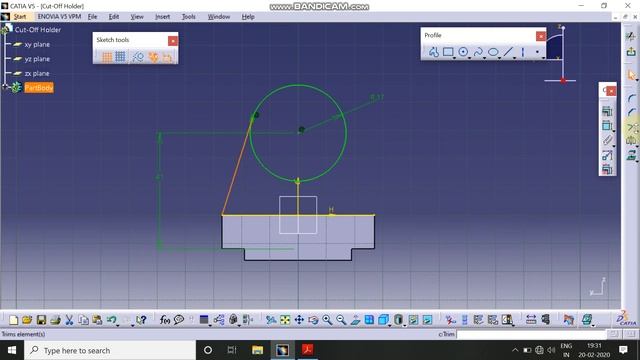
Task: Open the Insert menu
Action: (x=162, y=17)
